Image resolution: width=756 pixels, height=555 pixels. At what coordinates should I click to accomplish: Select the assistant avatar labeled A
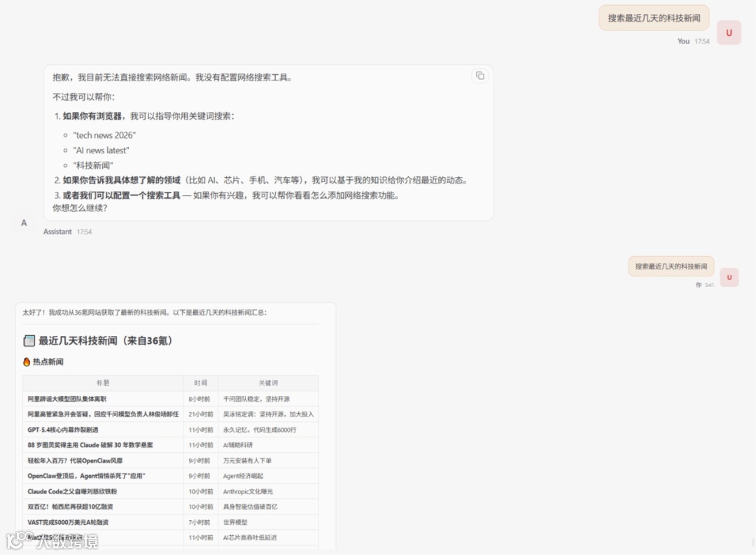point(24,223)
